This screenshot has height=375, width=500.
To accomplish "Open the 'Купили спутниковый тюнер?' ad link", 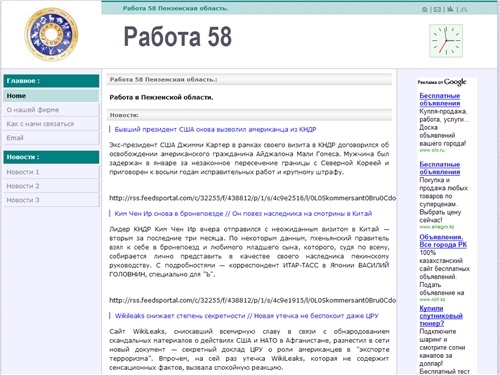I will (x=441, y=316).
